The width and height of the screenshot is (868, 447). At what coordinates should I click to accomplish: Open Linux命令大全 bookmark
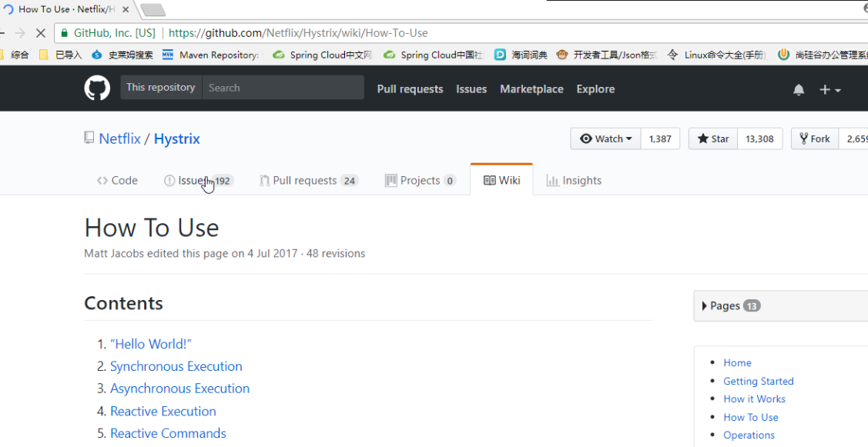coord(717,55)
